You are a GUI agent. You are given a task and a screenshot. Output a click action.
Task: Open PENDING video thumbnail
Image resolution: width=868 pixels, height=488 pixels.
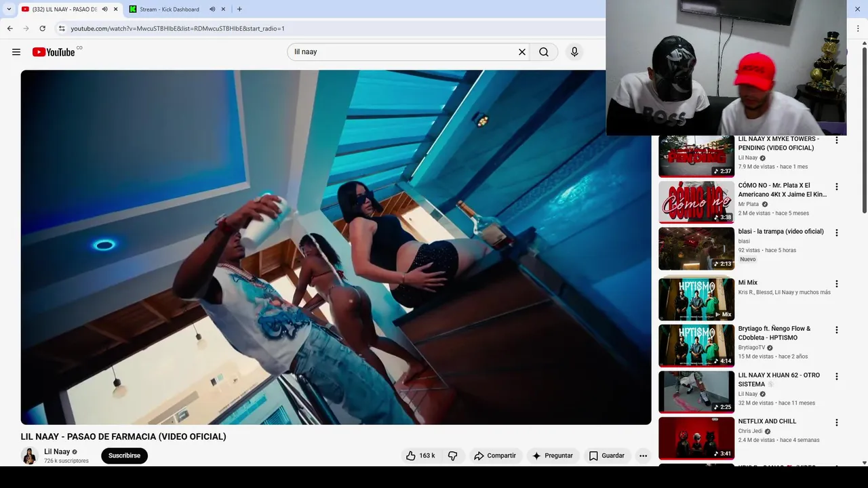(x=696, y=157)
